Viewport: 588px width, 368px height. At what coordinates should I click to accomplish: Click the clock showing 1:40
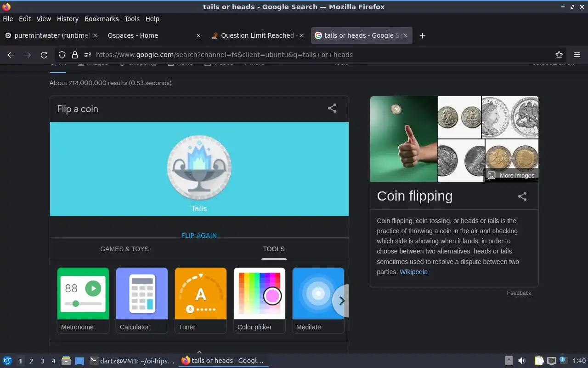pos(579,361)
